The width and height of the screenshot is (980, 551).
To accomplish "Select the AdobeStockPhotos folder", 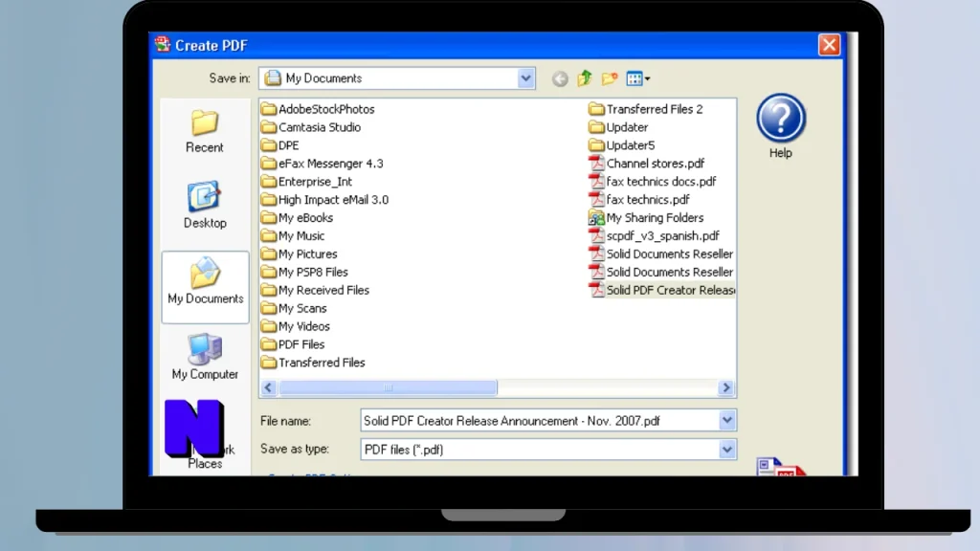I will click(318, 109).
